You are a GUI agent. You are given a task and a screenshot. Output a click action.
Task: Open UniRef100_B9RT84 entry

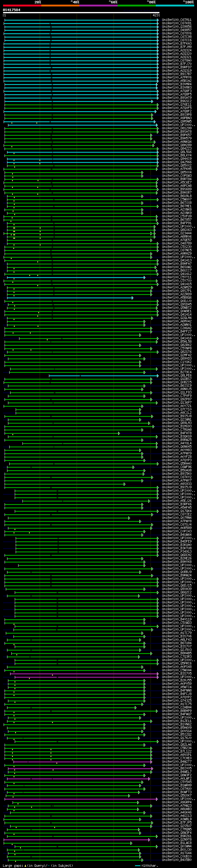click(176, 179)
